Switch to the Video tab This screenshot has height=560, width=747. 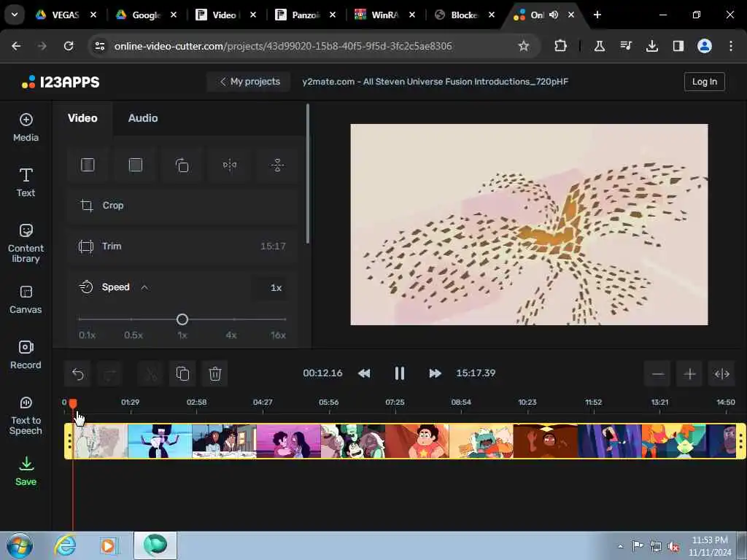pos(82,118)
